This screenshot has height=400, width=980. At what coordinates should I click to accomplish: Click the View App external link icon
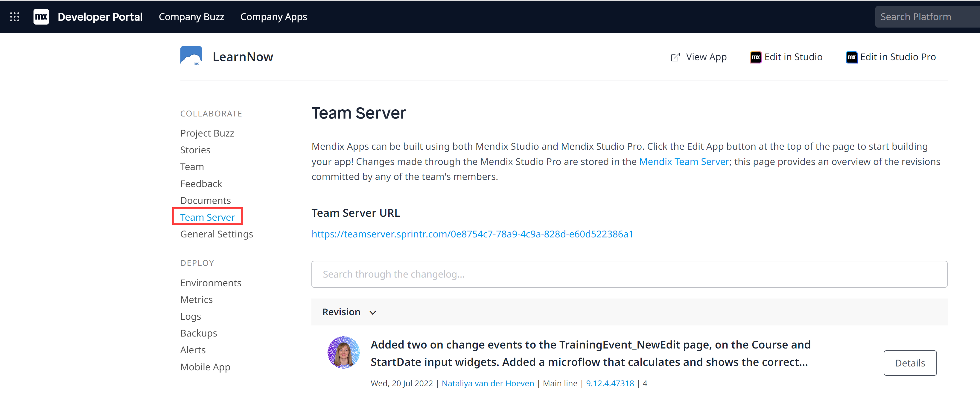[x=675, y=57]
